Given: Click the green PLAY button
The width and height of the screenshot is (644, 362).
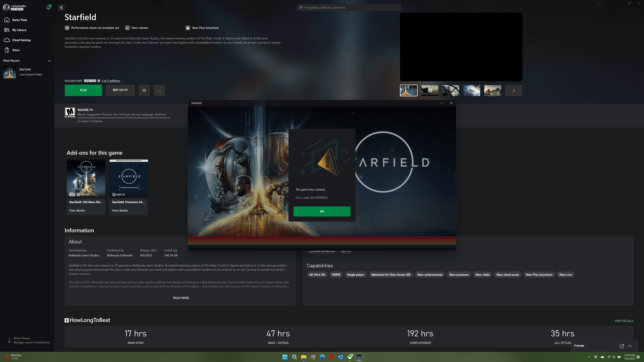Looking at the screenshot, I should [x=83, y=90].
